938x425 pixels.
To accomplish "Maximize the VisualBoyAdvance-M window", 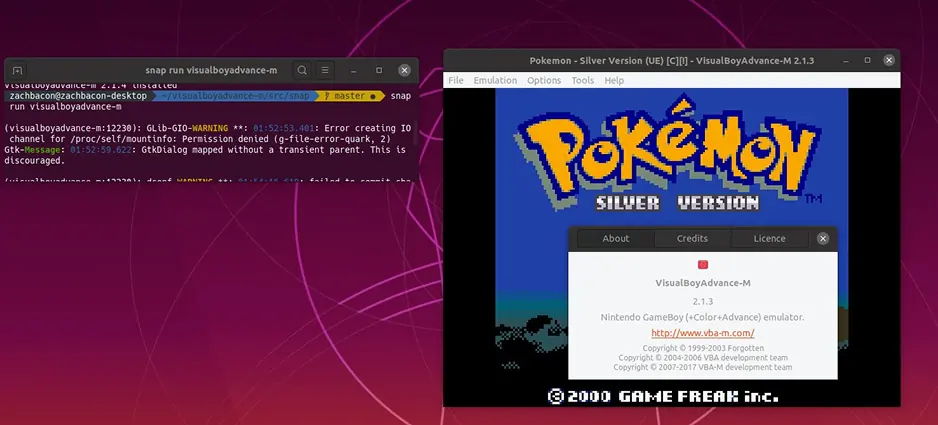I will 867,60.
